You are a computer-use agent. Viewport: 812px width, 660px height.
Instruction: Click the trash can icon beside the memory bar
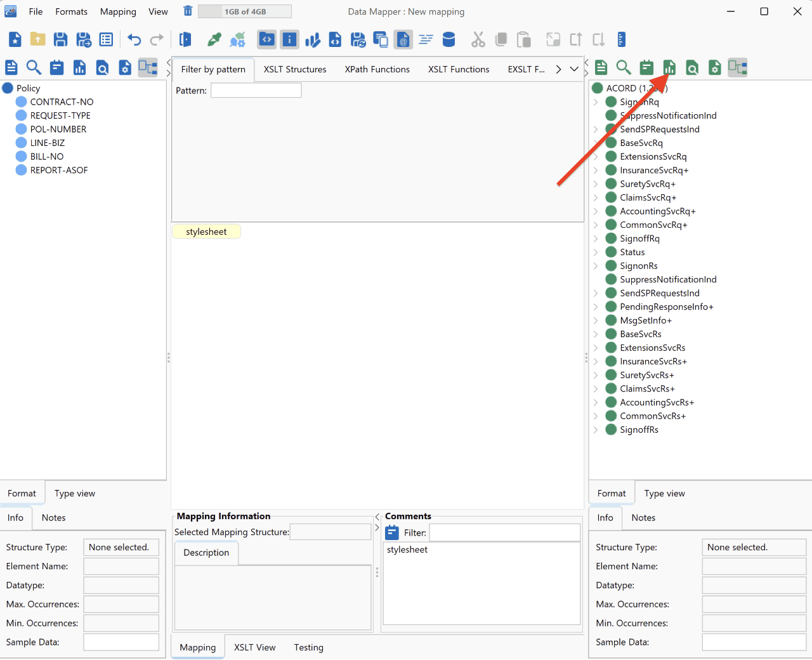coord(188,11)
